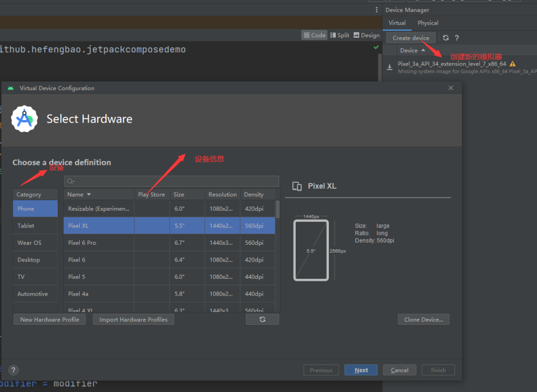
Task: Sort table by Resolution column
Action: pos(222,194)
